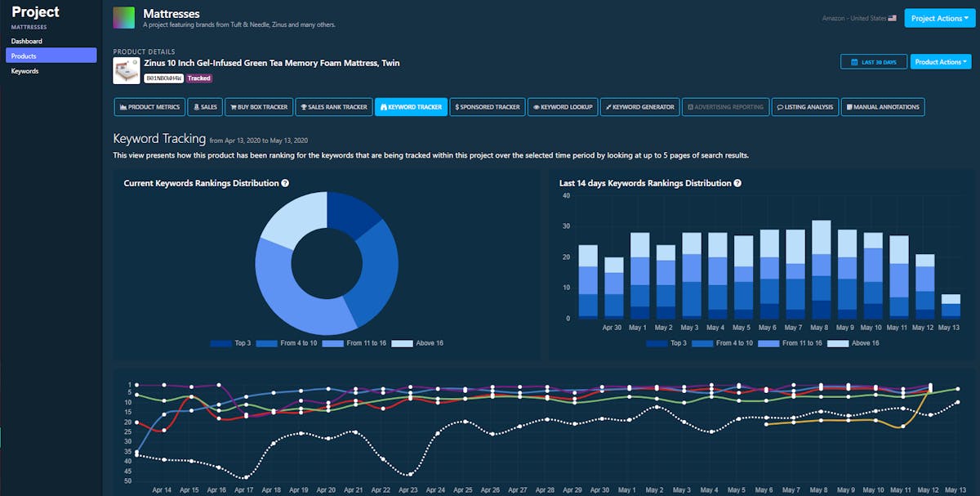Click the calendar icon in Last 30 Days button
The image size is (980, 496).
click(855, 62)
